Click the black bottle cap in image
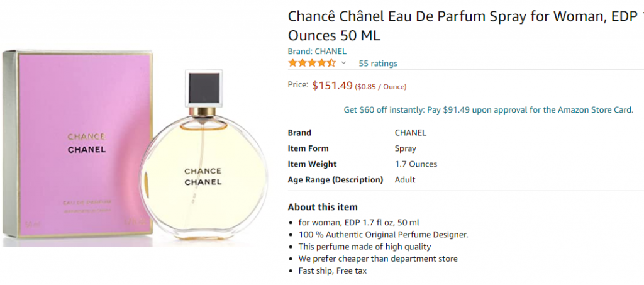Image resolution: width=644 pixels, height=285 pixels. [x=204, y=87]
